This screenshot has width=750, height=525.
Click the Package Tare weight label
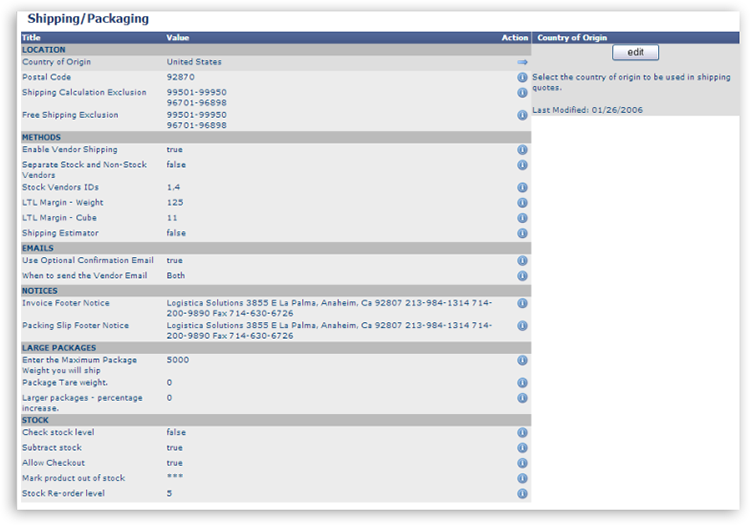tap(65, 383)
